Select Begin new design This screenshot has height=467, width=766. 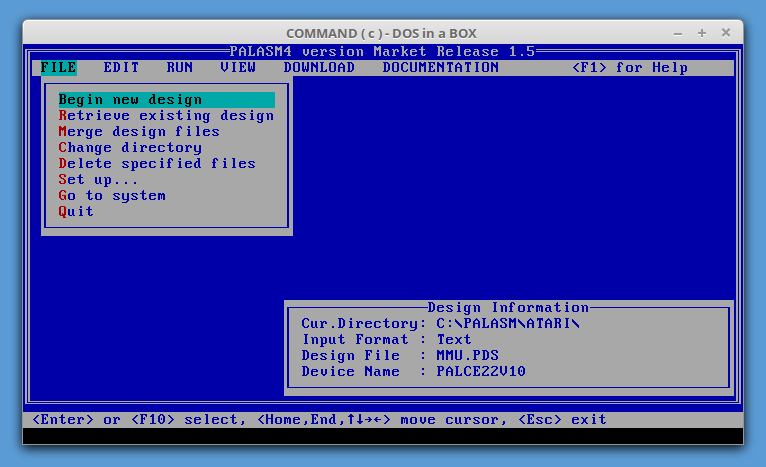coord(130,100)
